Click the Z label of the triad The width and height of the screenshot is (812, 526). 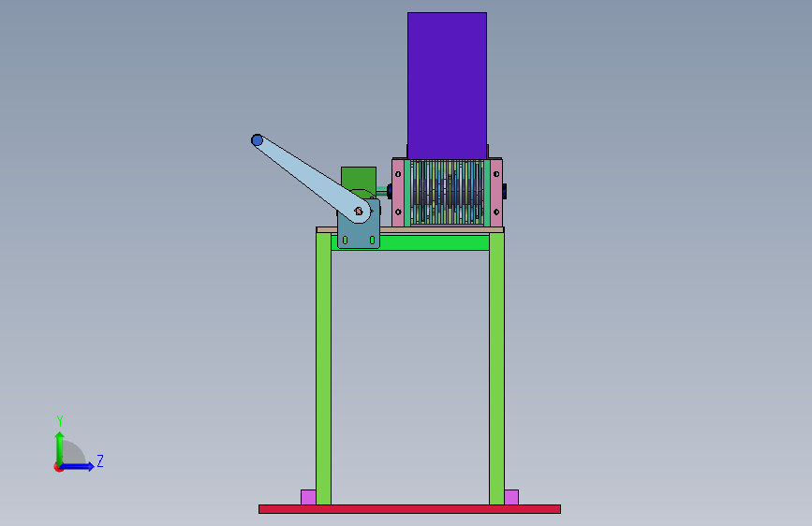(100, 460)
